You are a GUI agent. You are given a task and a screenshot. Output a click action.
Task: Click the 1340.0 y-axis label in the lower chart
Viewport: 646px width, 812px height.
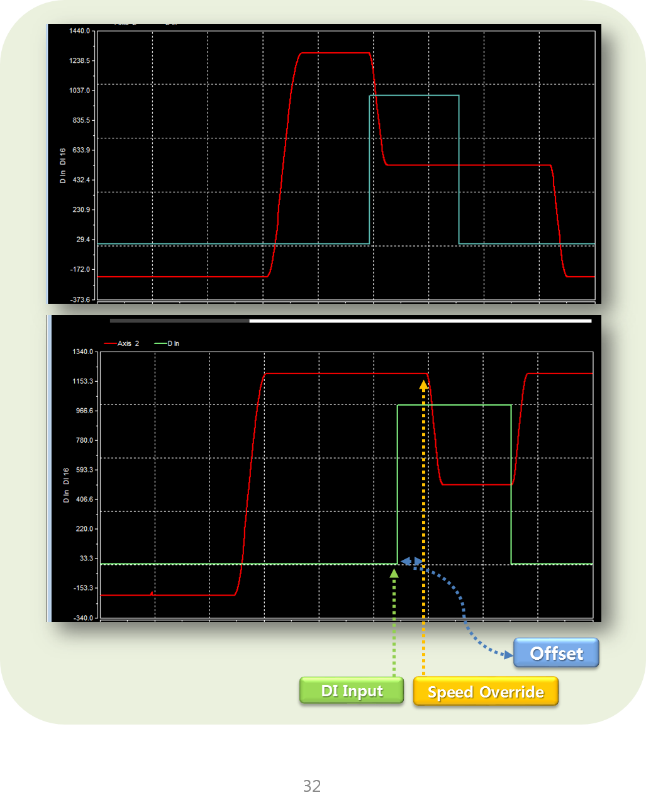tap(82, 352)
